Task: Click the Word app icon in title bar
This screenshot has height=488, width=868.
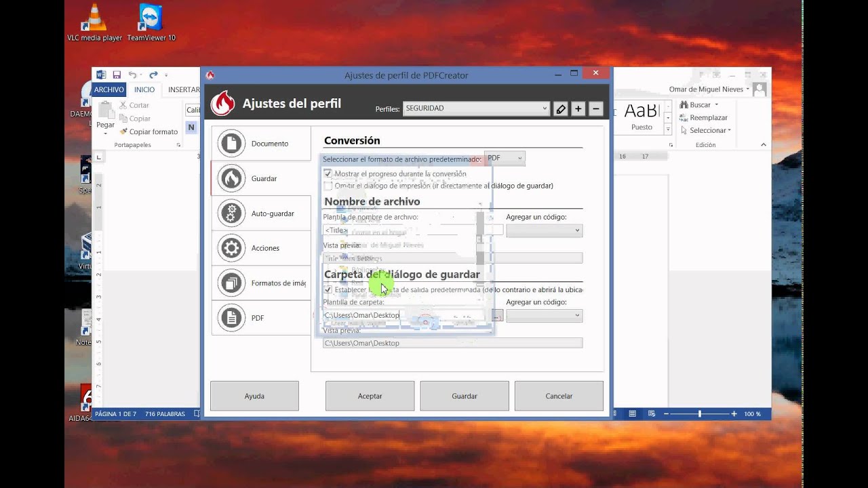Action: coord(101,75)
